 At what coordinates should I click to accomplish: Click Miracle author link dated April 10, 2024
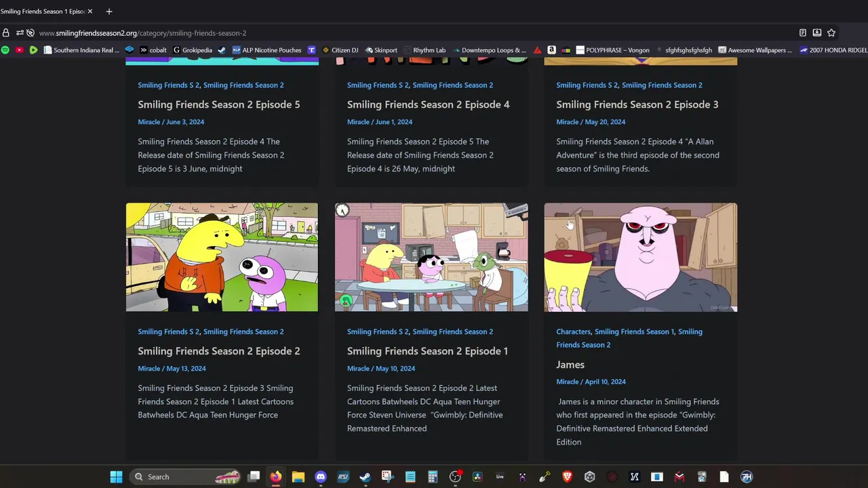568,382
